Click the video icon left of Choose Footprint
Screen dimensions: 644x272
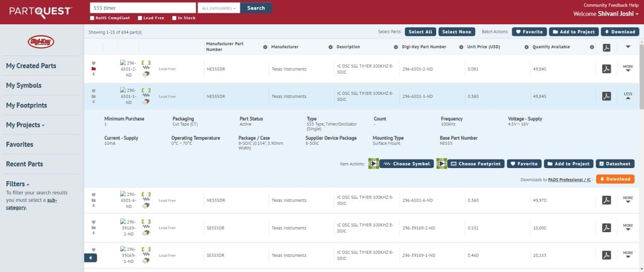[442, 163]
